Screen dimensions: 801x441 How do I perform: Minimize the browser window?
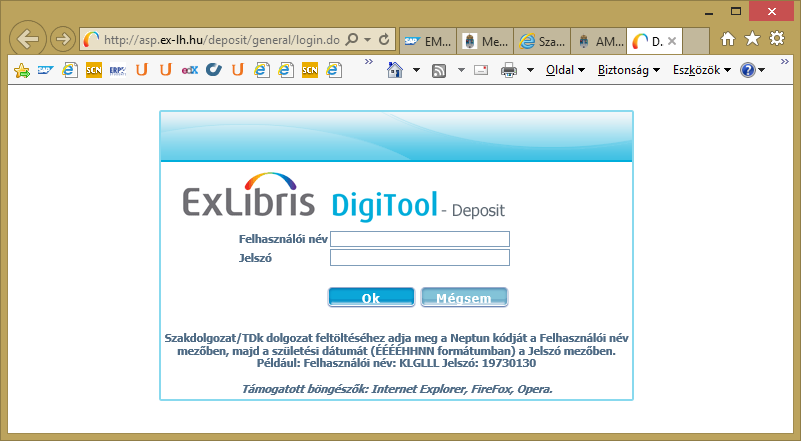click(x=709, y=12)
